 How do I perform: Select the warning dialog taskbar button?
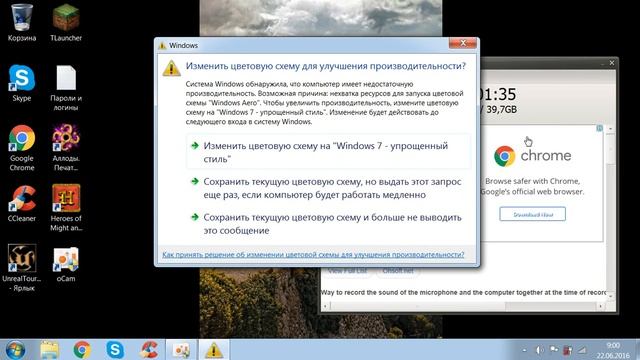[213, 350]
